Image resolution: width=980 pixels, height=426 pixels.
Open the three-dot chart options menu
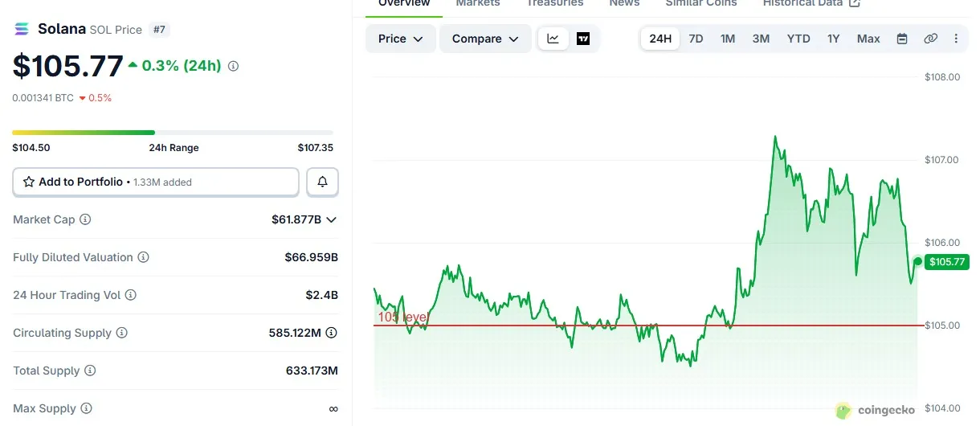[956, 39]
